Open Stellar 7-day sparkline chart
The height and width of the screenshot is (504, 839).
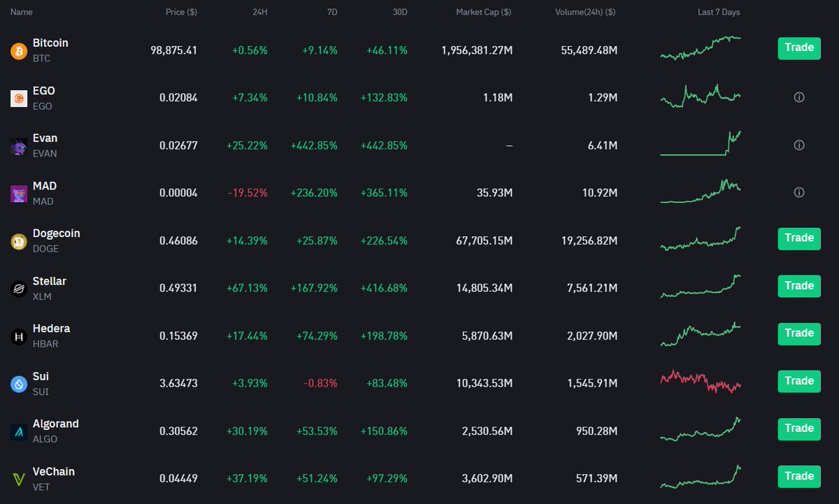(x=701, y=287)
